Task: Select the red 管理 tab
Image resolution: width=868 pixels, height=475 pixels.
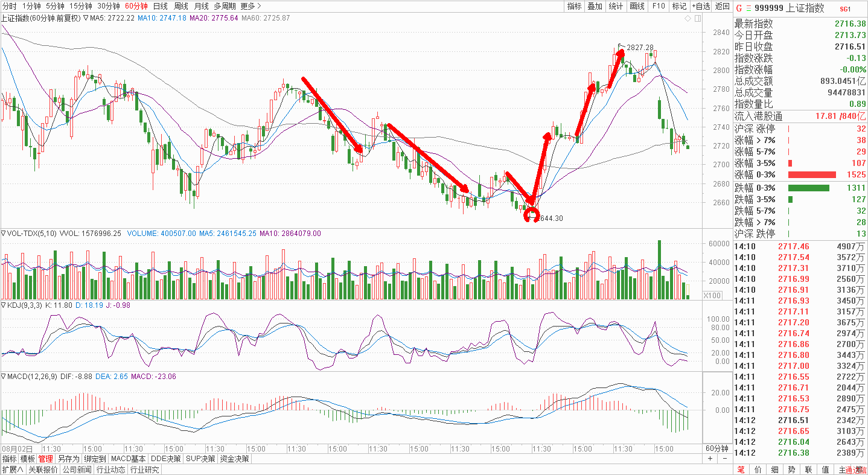Action: (x=45, y=459)
